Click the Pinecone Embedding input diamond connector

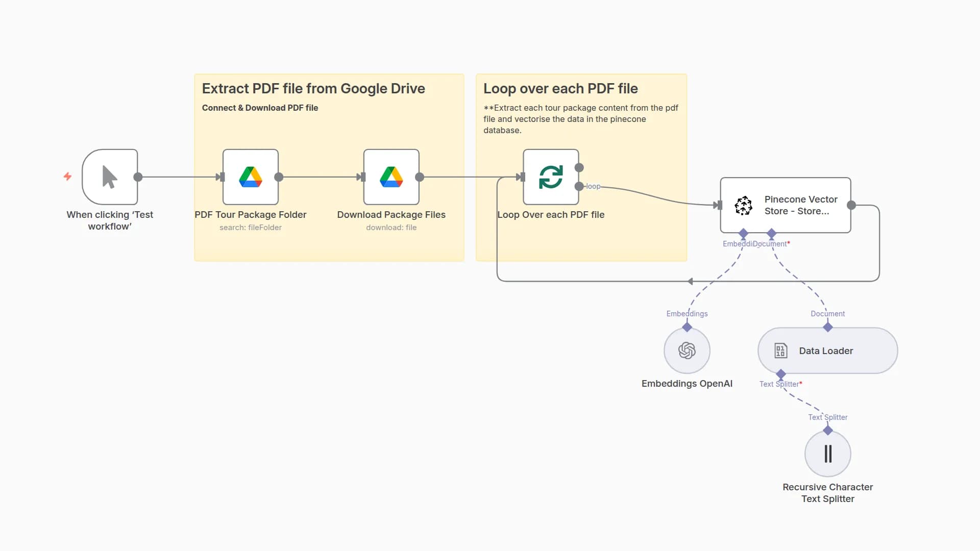(744, 233)
